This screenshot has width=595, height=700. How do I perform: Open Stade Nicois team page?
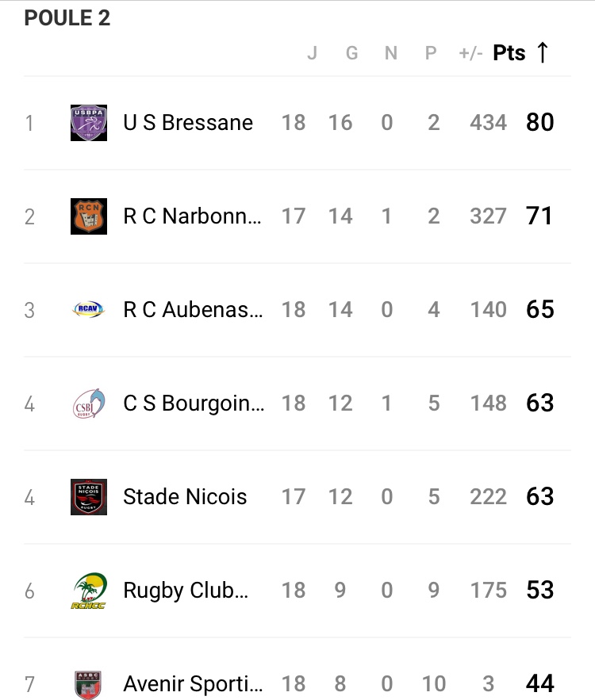click(x=185, y=497)
